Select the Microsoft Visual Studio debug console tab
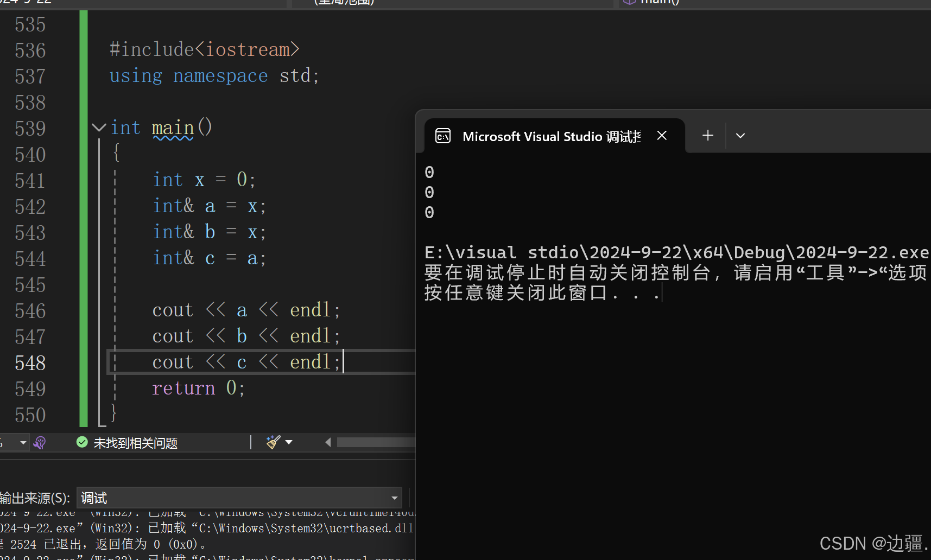Screen dimensions: 931x560 click(554, 136)
